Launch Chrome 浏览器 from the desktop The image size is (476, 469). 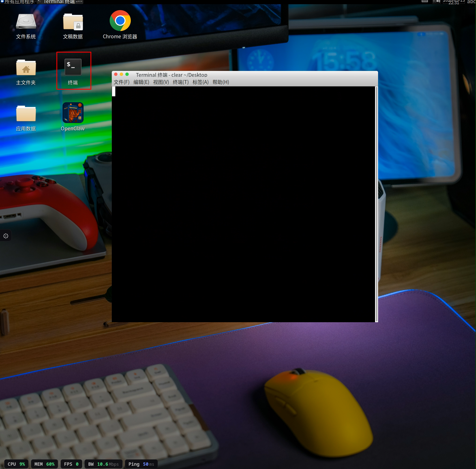pos(120,25)
